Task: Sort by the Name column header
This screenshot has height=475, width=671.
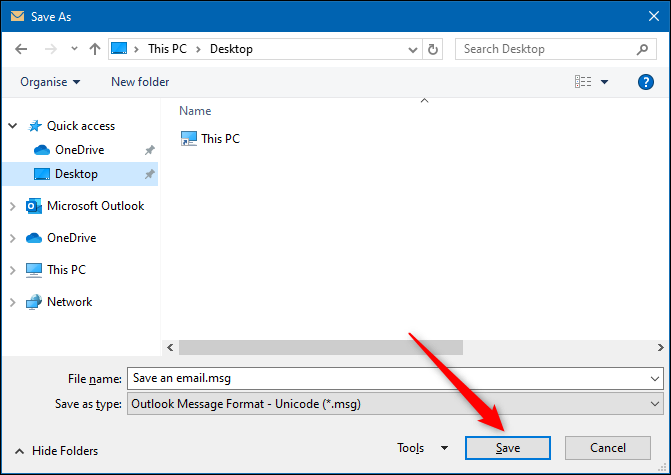Action: point(195,111)
